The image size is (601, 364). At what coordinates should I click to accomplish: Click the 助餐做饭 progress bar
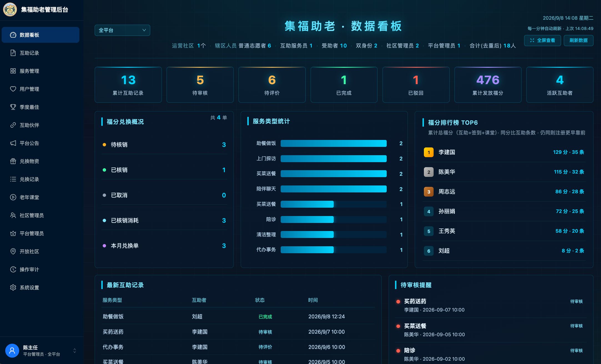click(x=334, y=143)
